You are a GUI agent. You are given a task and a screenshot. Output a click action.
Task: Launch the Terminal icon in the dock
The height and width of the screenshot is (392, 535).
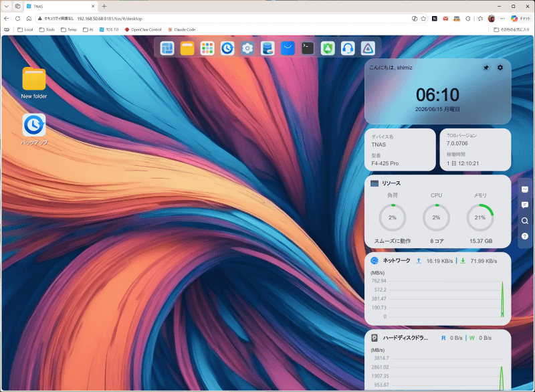pos(308,48)
